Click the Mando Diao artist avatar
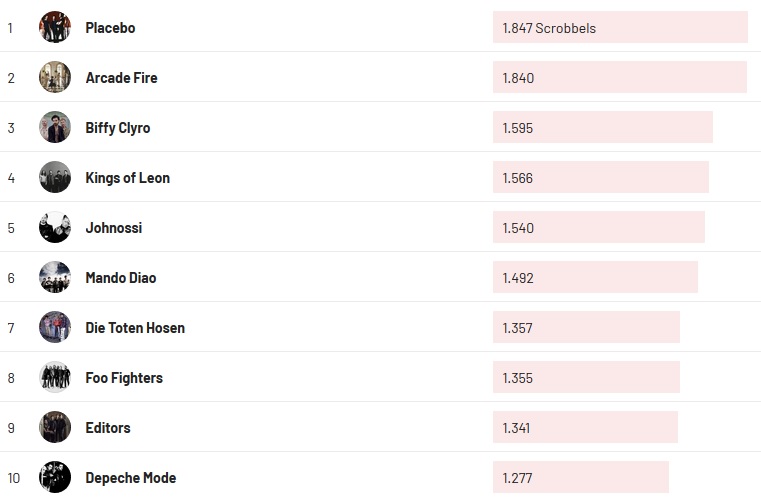 [55, 277]
